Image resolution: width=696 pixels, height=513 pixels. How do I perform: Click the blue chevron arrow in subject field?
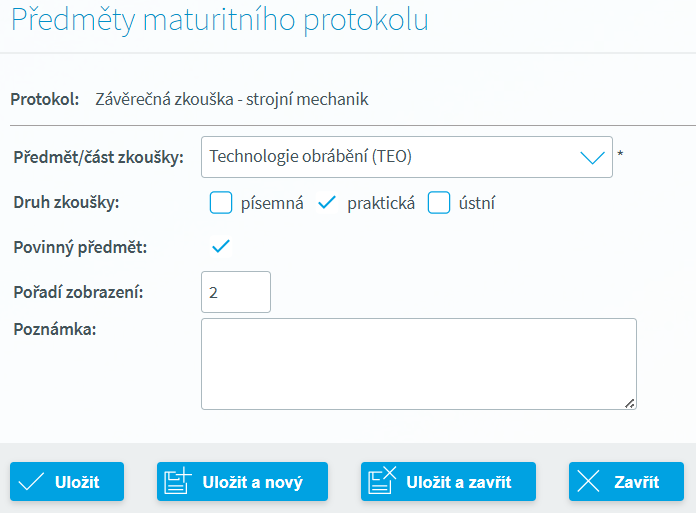pyautogui.click(x=593, y=157)
